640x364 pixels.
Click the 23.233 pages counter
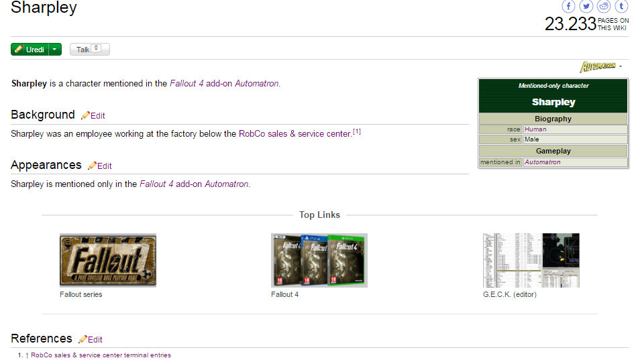[x=570, y=23]
